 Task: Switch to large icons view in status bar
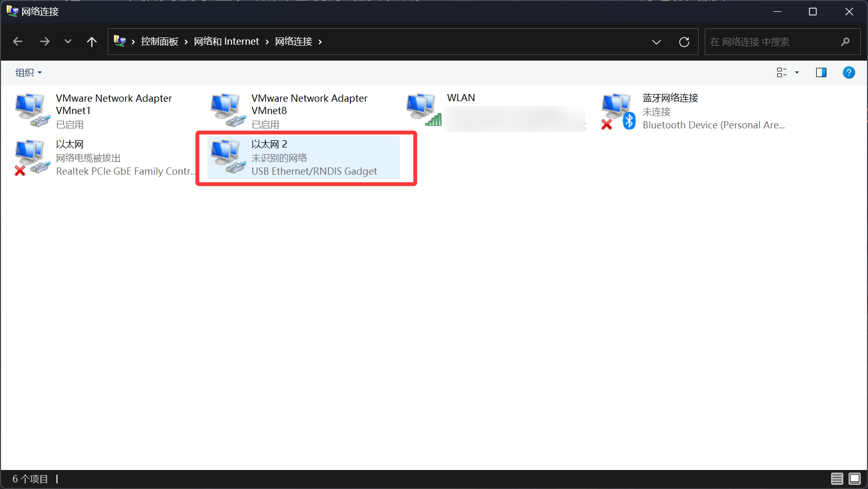[854, 479]
